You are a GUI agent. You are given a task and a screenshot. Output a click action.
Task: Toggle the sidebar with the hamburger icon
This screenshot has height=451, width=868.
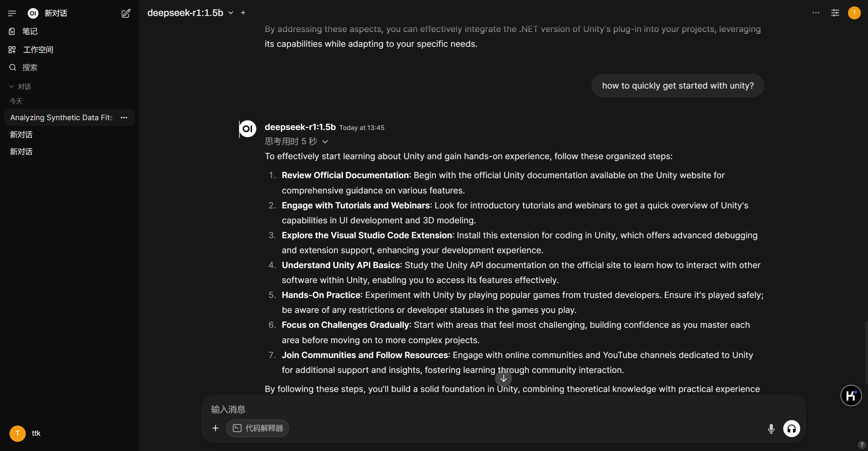(x=12, y=13)
